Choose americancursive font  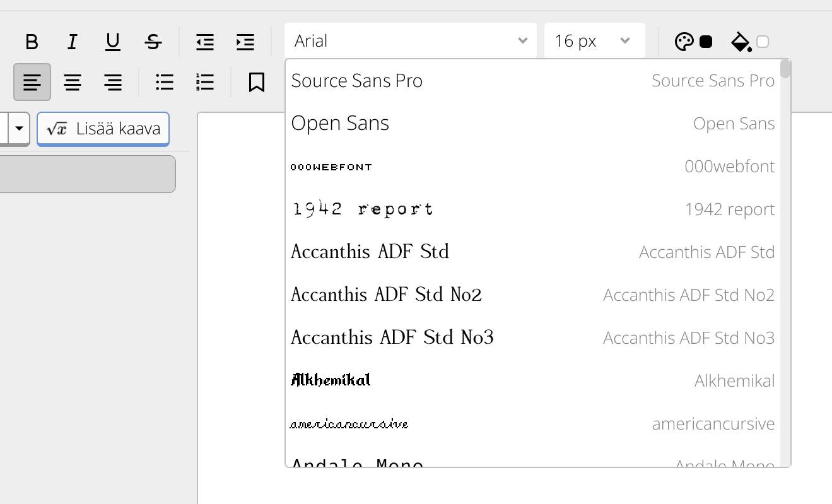coord(533,424)
